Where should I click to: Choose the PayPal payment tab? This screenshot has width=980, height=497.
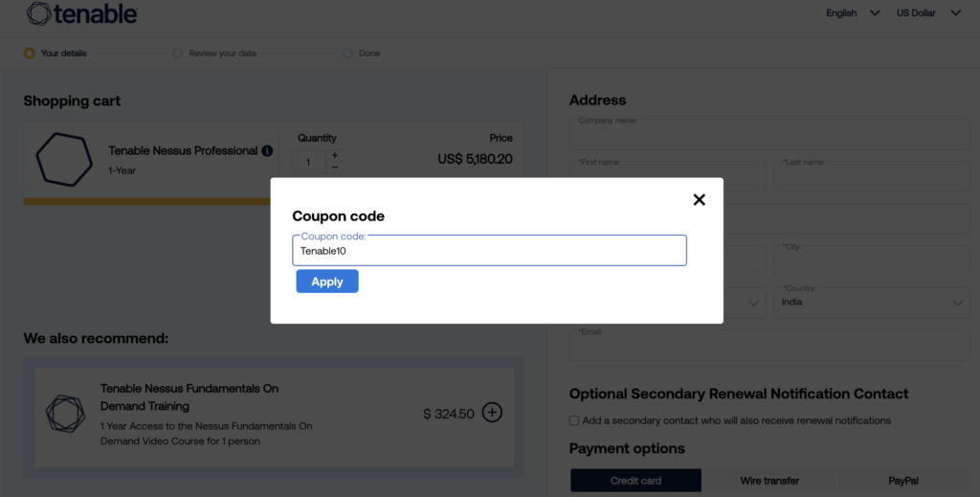pyautogui.click(x=903, y=481)
